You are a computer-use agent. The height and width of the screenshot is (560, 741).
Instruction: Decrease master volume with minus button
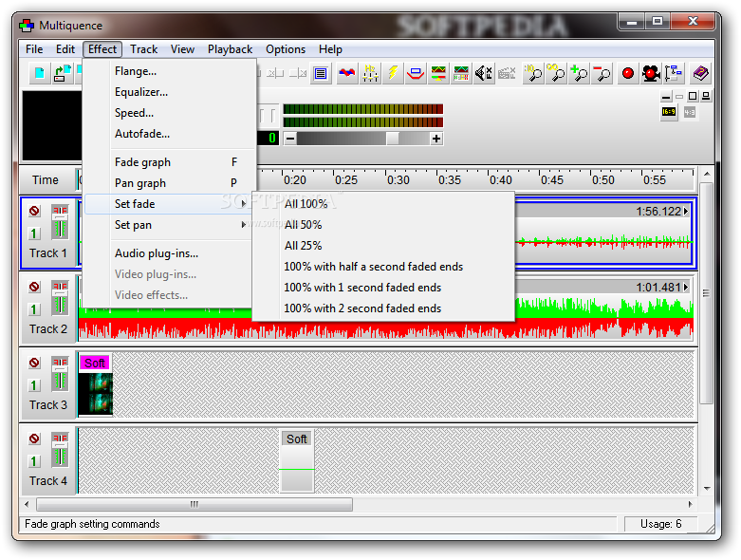290,139
